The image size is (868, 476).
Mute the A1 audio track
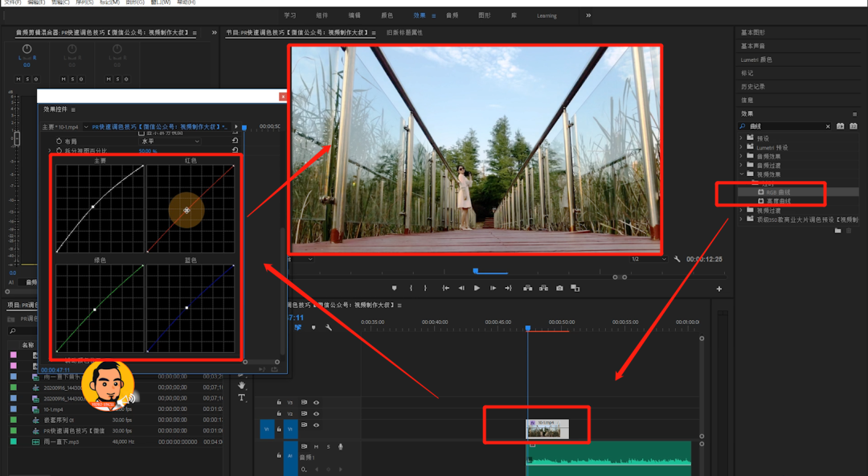(x=316, y=446)
